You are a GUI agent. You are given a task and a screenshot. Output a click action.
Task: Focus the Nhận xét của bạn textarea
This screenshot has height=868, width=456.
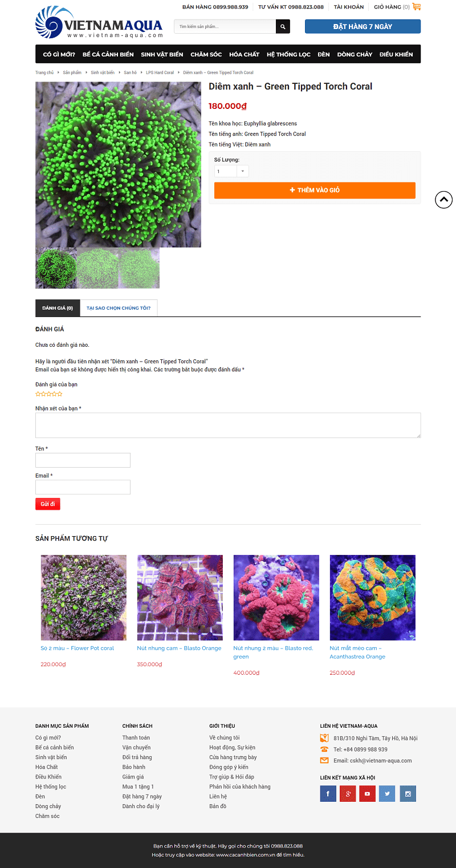click(x=228, y=425)
